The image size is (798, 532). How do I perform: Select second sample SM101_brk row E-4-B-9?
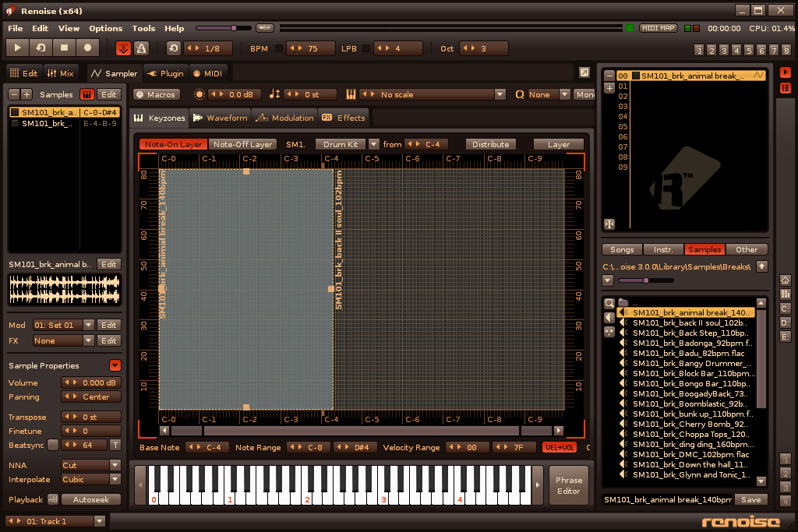(x=64, y=123)
